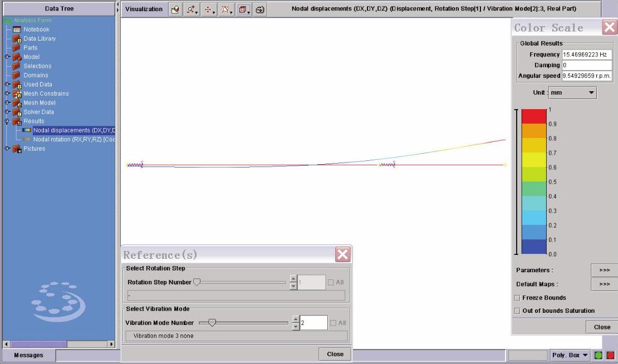618x364 pixels.
Task: Click the Frequency value input field
Action: pos(587,55)
